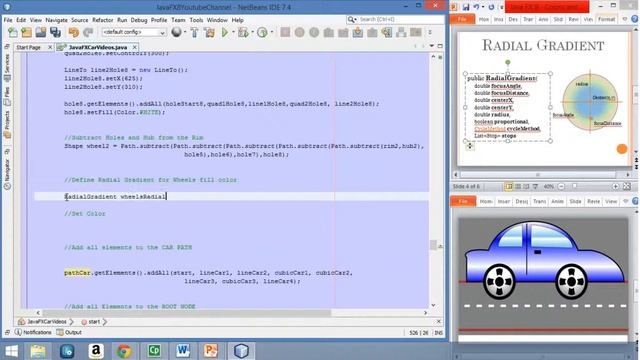Open Chrome from taskbar
The width and height of the screenshot is (640, 360).
pos(124,351)
